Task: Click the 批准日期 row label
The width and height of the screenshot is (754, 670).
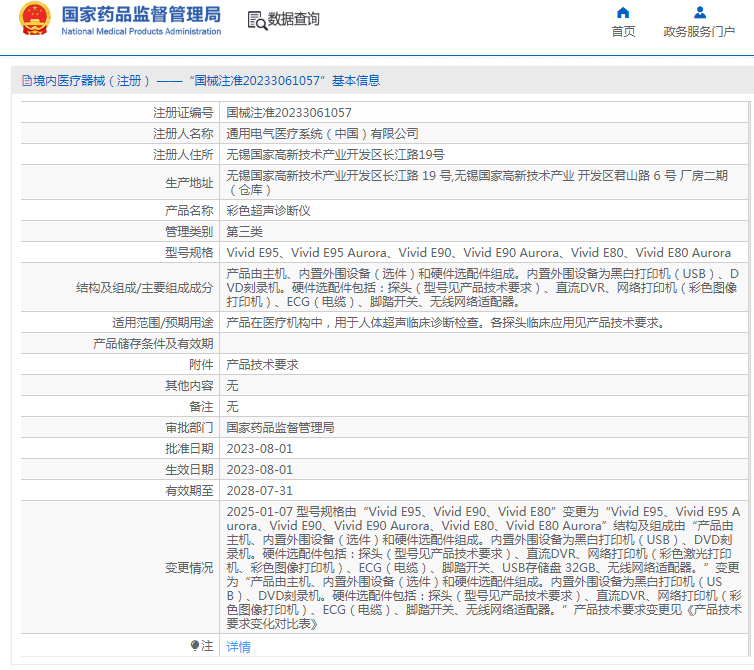Action: pyautogui.click(x=189, y=449)
